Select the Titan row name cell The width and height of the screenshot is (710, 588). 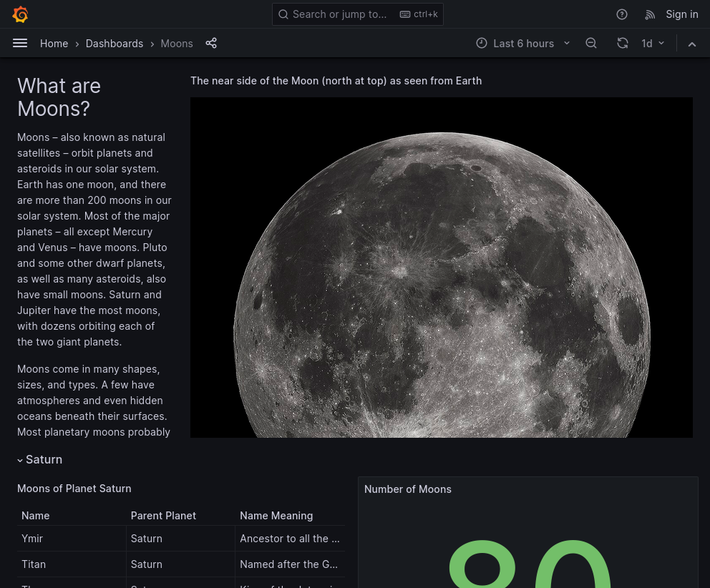[34, 564]
